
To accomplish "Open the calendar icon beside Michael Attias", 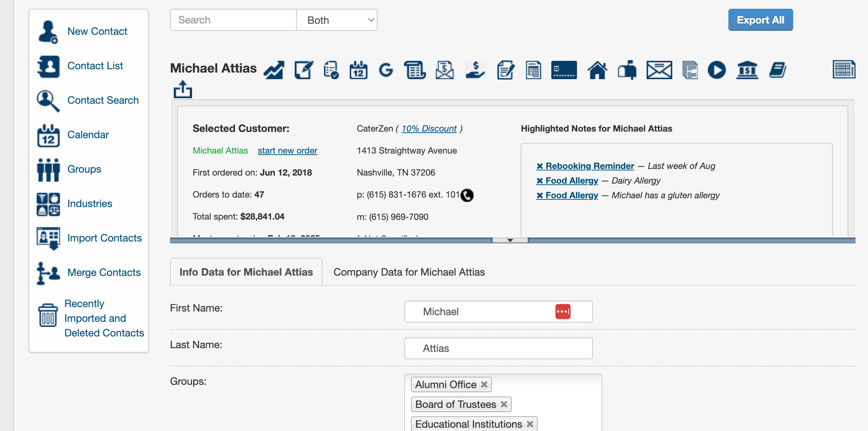I will coord(358,70).
